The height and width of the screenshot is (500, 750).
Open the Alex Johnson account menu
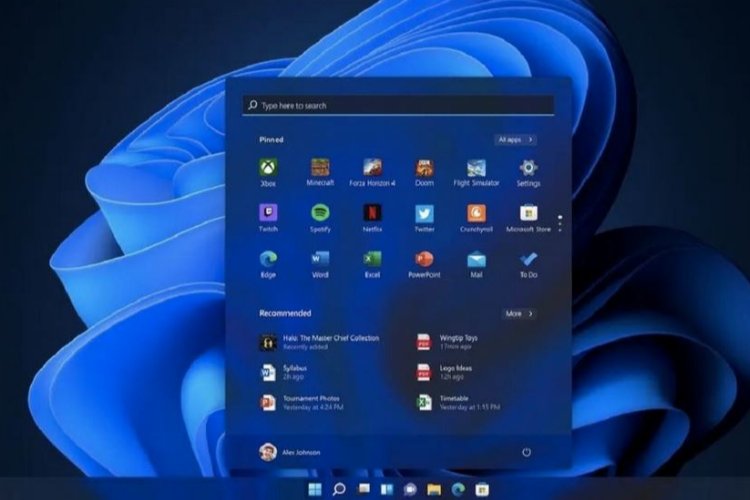pyautogui.click(x=290, y=452)
